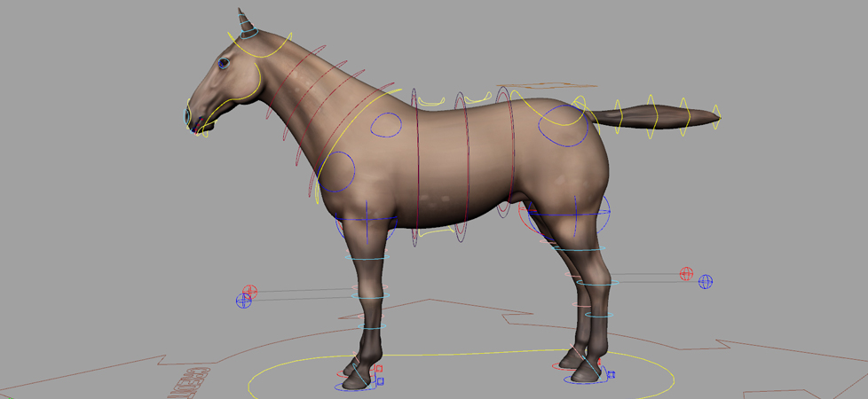Pick the blue front shoulder circle control
This screenshot has width=868, height=399.
(339, 173)
